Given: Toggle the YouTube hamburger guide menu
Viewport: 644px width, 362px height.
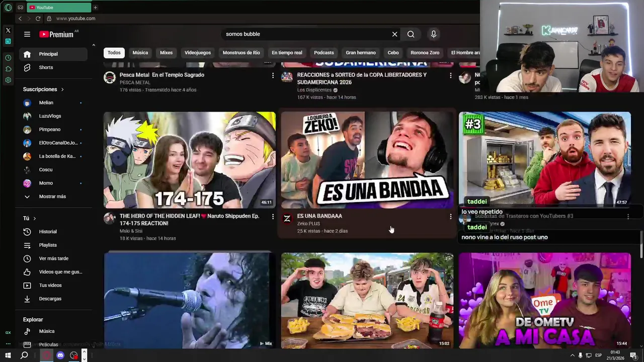Looking at the screenshot, I should [x=27, y=34].
